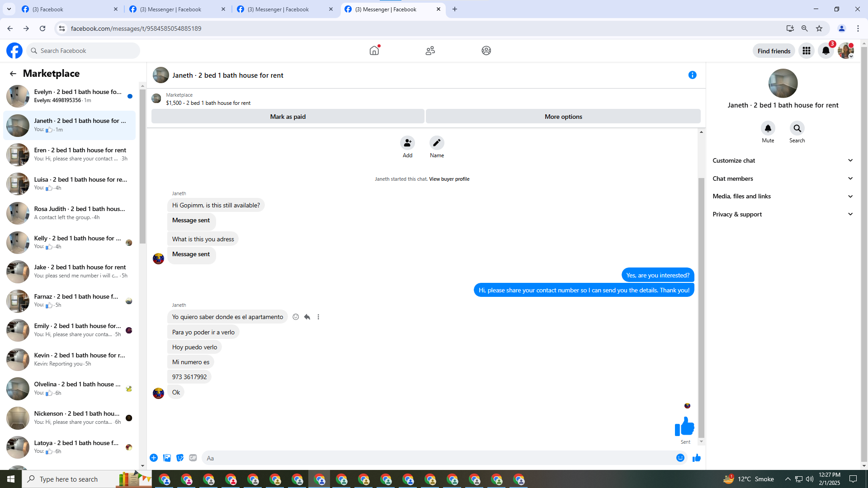Click the Mark as paid button
This screenshot has width=868, height=488.
click(288, 117)
